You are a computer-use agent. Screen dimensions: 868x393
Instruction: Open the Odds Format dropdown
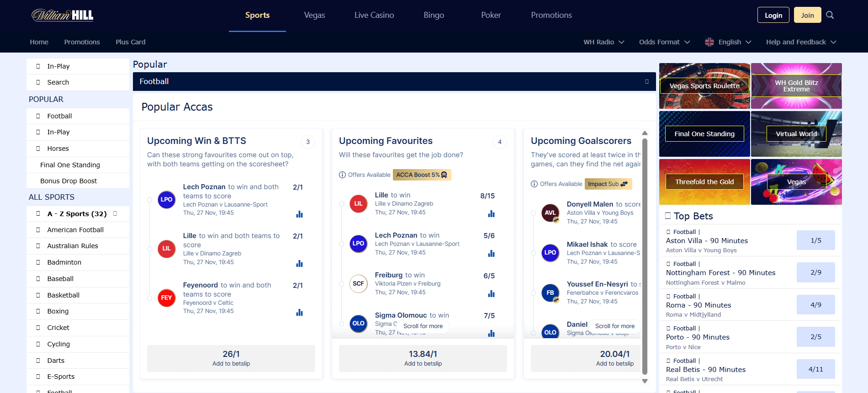click(664, 42)
